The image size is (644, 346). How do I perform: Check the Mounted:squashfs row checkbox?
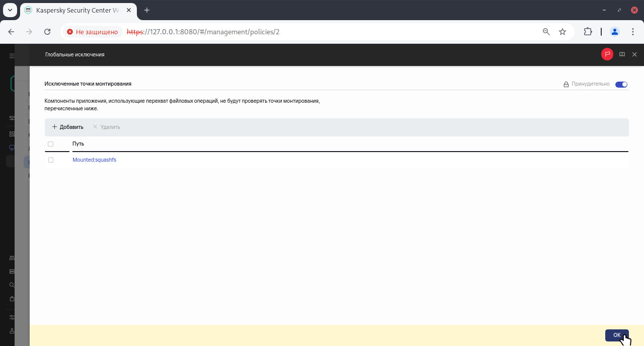[x=50, y=160]
